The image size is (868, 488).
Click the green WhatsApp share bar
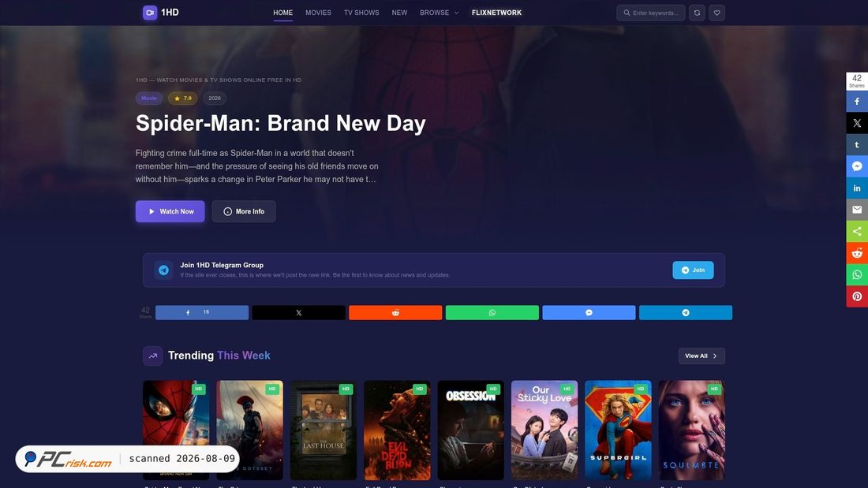coord(492,313)
